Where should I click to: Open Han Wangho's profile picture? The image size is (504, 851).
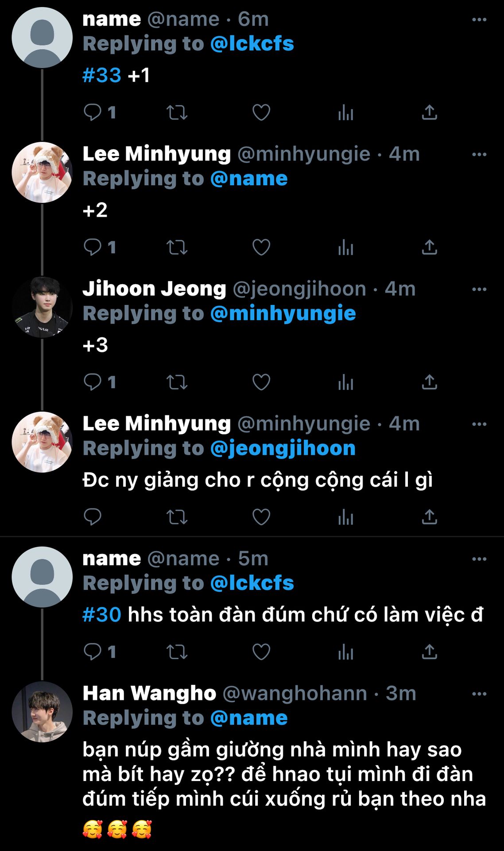(x=42, y=711)
